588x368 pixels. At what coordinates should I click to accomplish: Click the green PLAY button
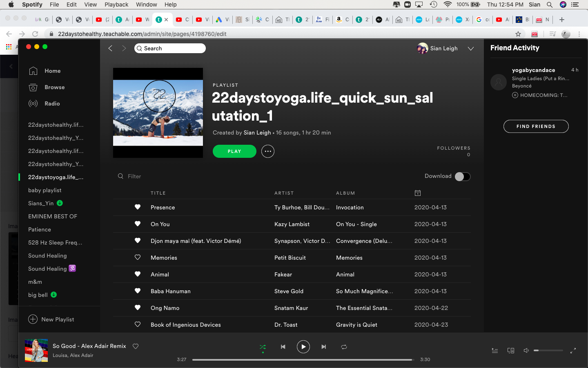coord(234,151)
